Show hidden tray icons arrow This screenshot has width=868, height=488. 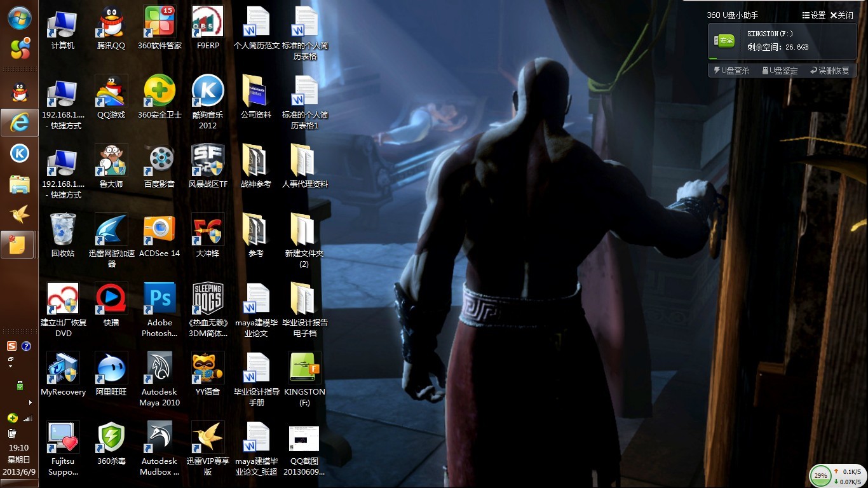[x=30, y=402]
